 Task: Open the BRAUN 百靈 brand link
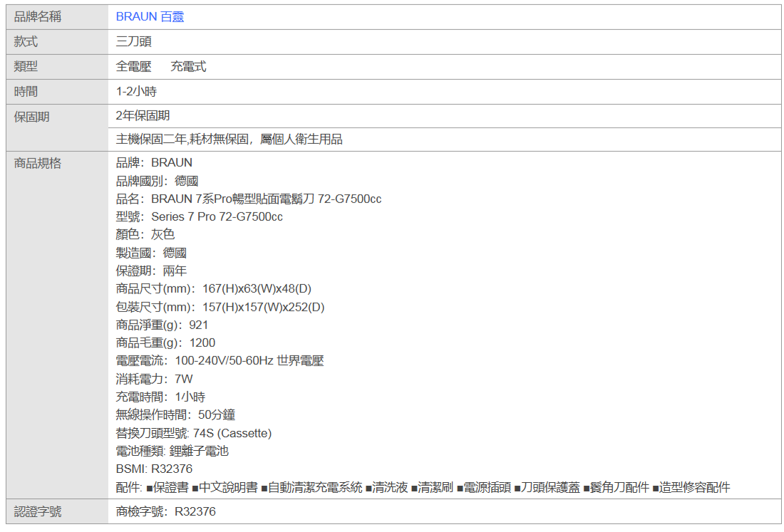pos(150,16)
